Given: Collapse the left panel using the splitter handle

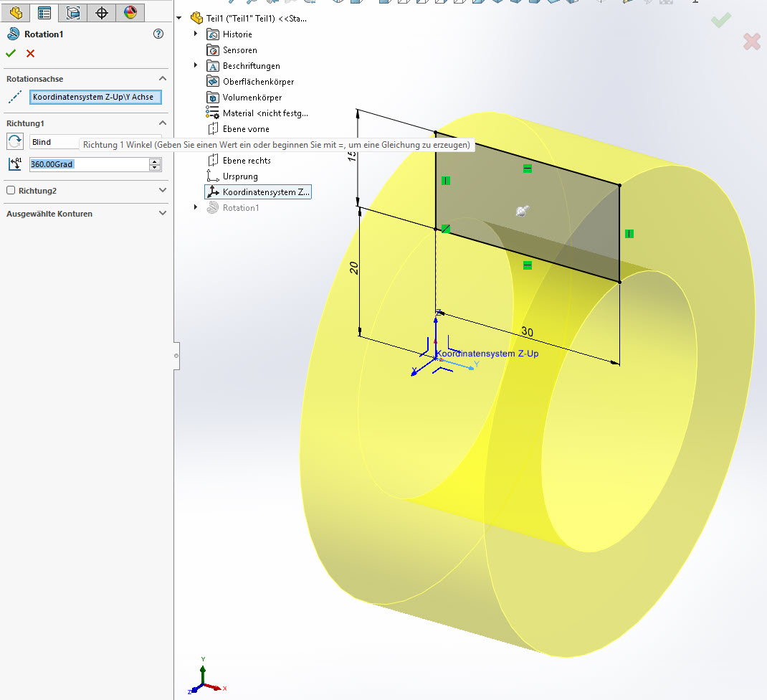Looking at the screenshot, I should click(x=176, y=356).
